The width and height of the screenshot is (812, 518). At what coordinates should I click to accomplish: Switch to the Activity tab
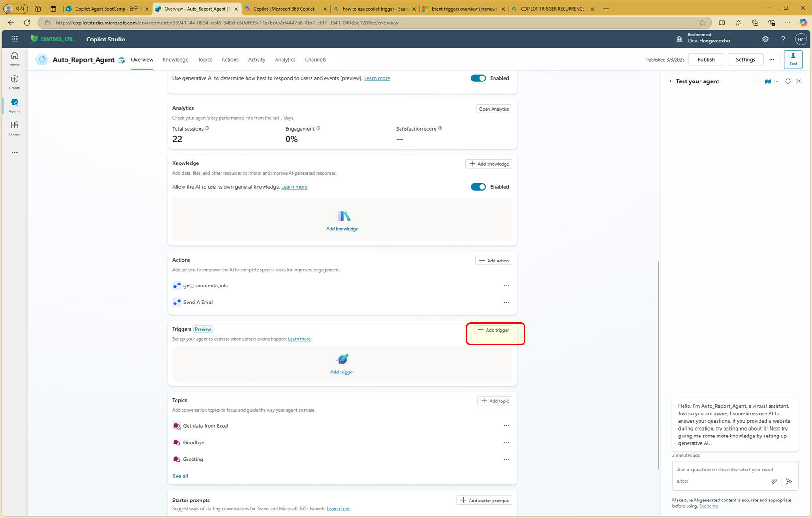pos(257,59)
